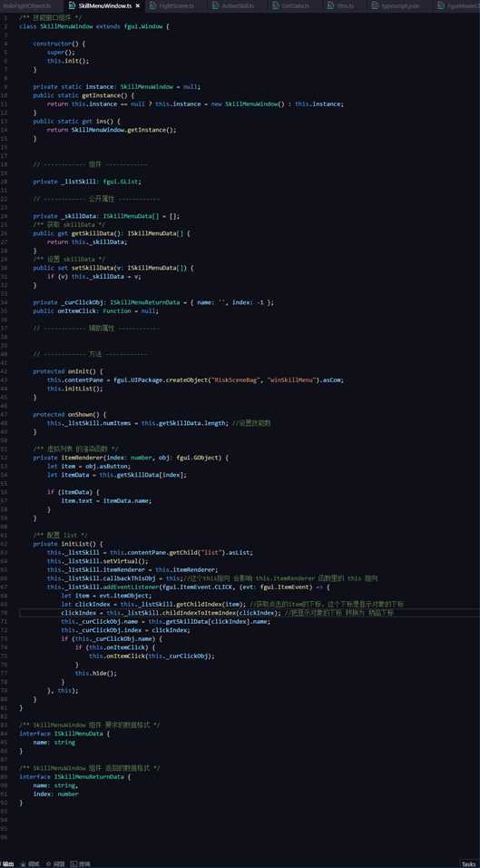
Task: Click 'public static getInstance() {' line
Action: 83,95
